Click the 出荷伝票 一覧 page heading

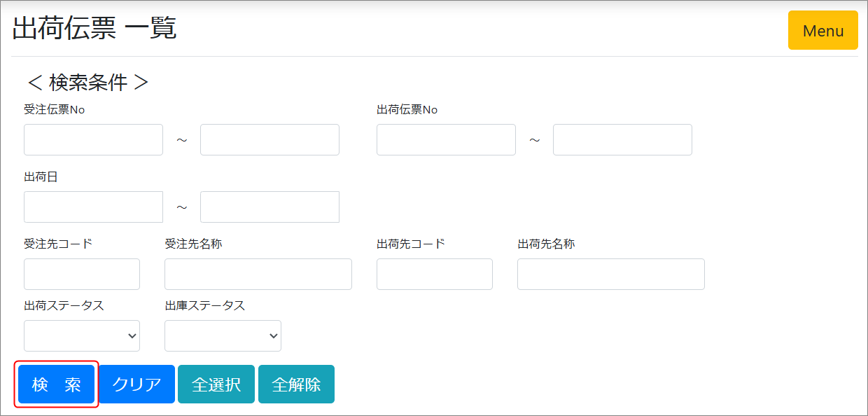94,29
